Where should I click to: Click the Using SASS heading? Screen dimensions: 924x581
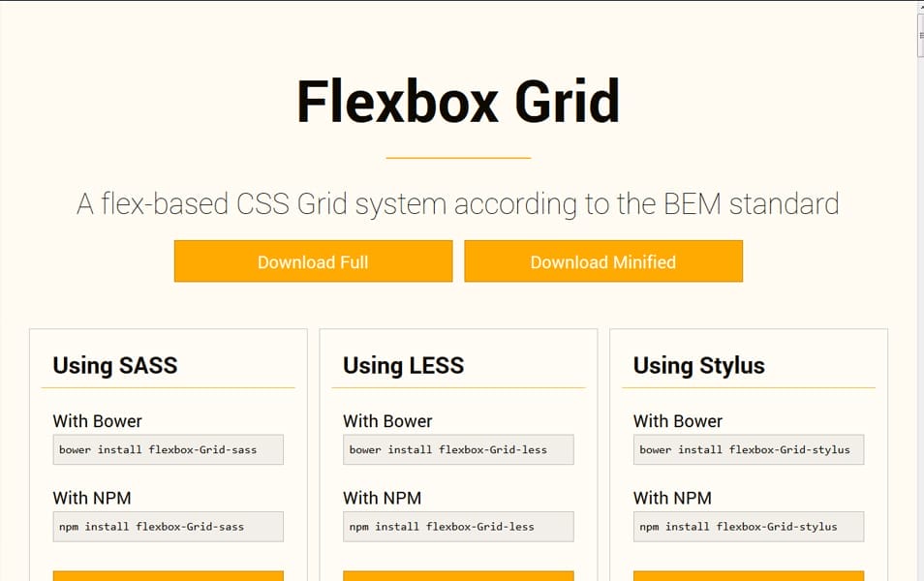(x=115, y=365)
